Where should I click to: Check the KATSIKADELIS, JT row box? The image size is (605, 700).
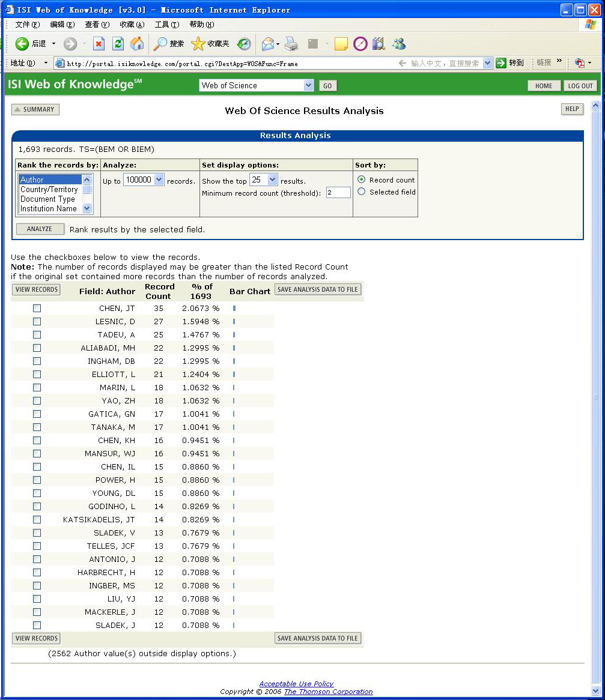click(x=37, y=520)
